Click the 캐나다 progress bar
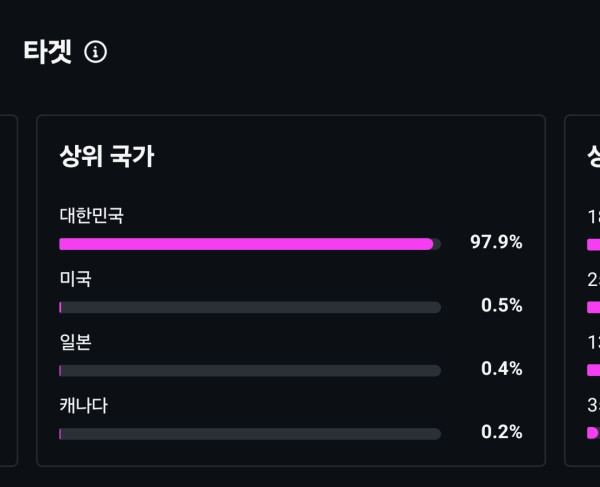 tap(250, 434)
